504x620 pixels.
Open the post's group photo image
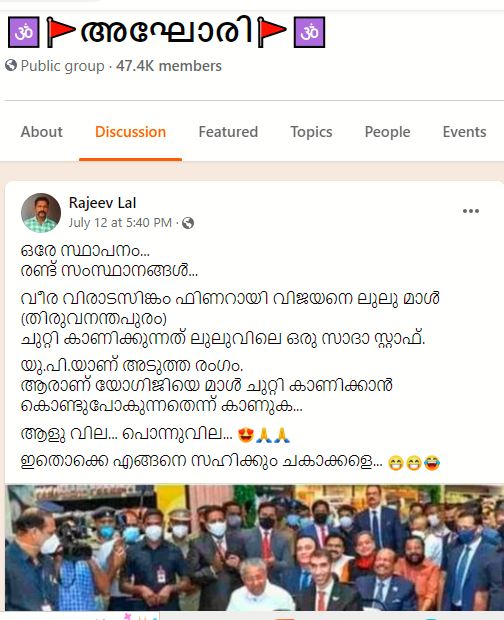click(255, 548)
